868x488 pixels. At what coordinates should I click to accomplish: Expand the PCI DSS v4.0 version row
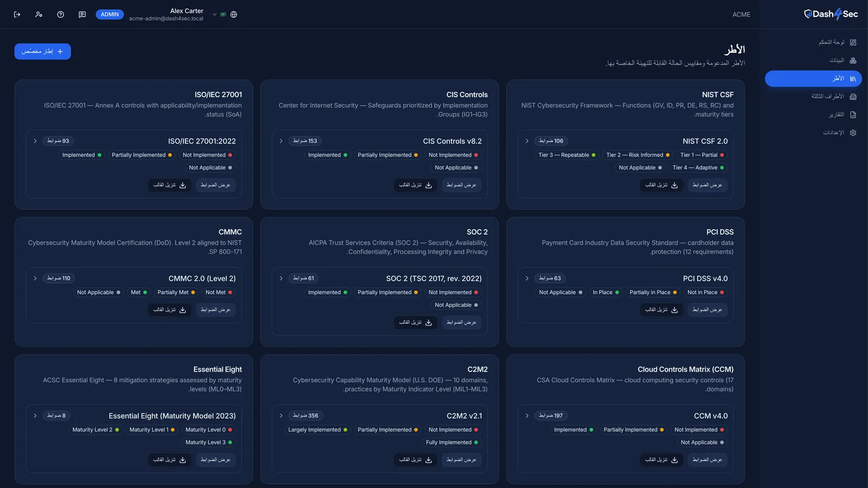527,278
